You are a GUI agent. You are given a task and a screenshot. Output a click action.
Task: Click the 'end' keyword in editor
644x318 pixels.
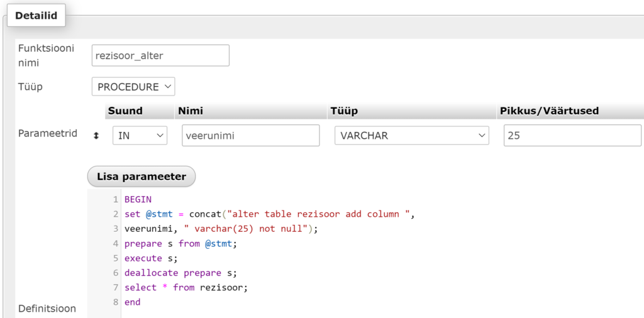133,302
